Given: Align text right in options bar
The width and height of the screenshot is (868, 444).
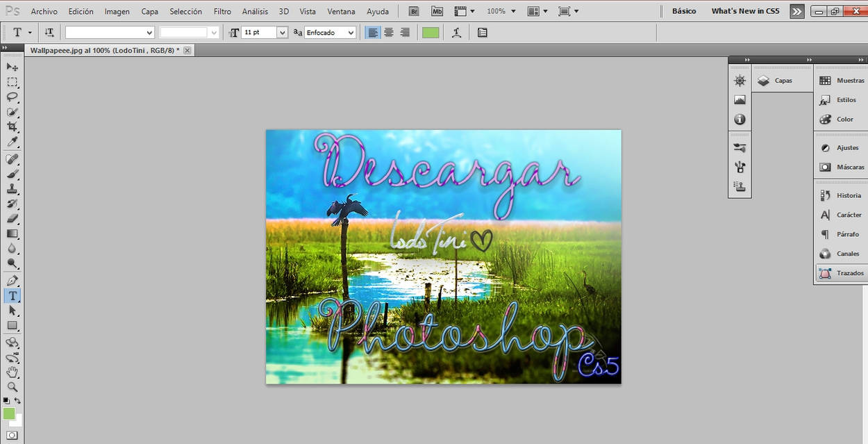Looking at the screenshot, I should point(405,33).
